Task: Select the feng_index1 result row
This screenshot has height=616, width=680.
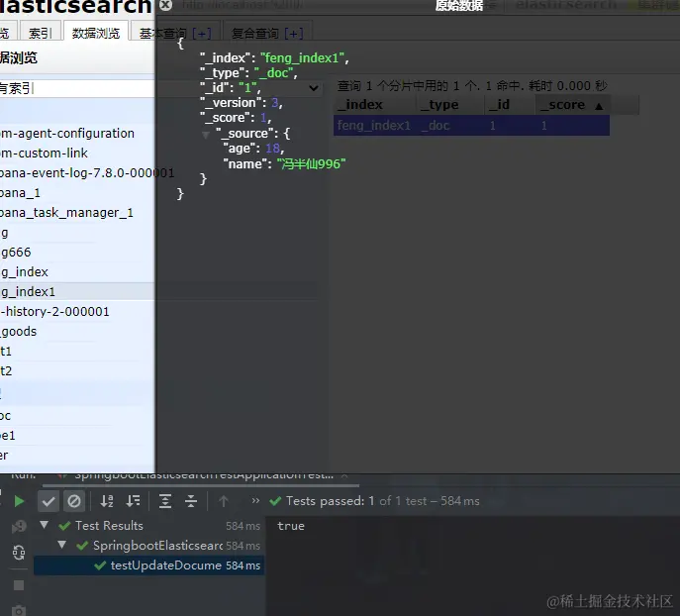Action: click(471, 126)
